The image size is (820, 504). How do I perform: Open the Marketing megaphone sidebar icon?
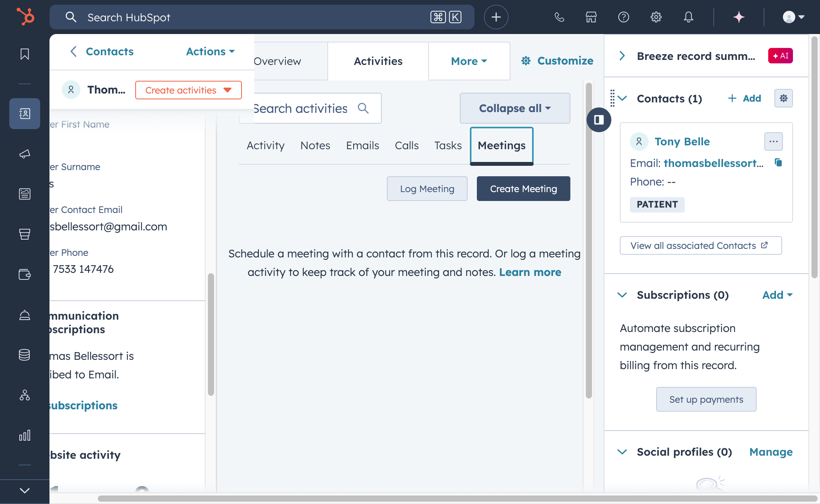[25, 154]
